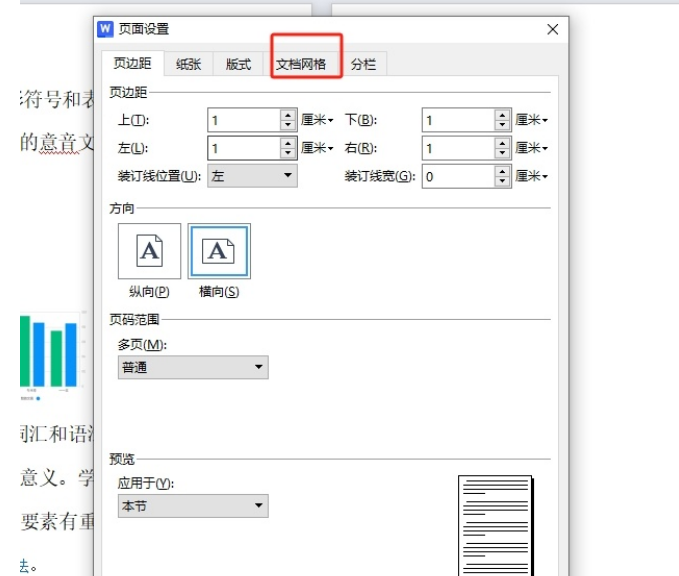The image size is (679, 576).
Task: Decrease the 左(L) margin with the down arrow
Action: click(x=288, y=154)
